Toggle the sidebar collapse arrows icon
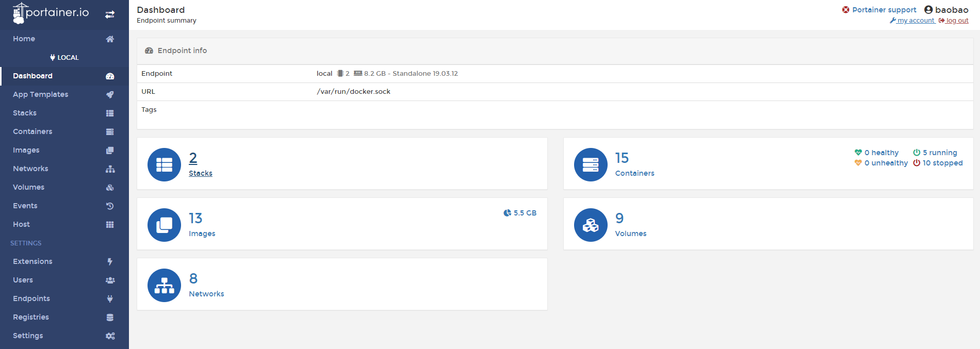This screenshot has height=349, width=980. coord(110,14)
